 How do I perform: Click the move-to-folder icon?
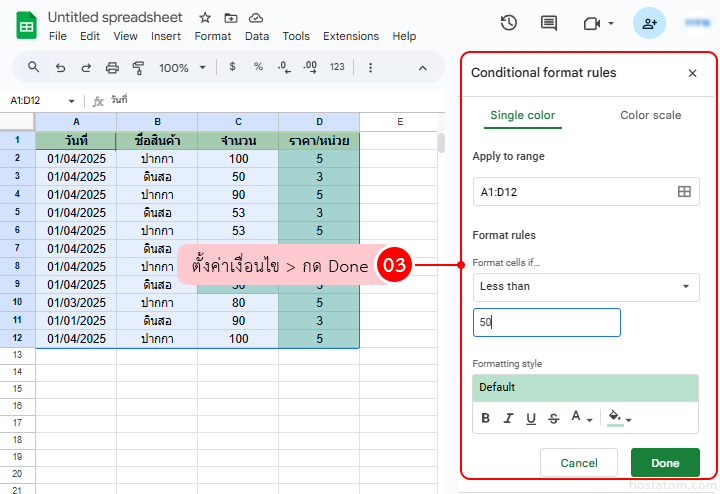click(231, 18)
